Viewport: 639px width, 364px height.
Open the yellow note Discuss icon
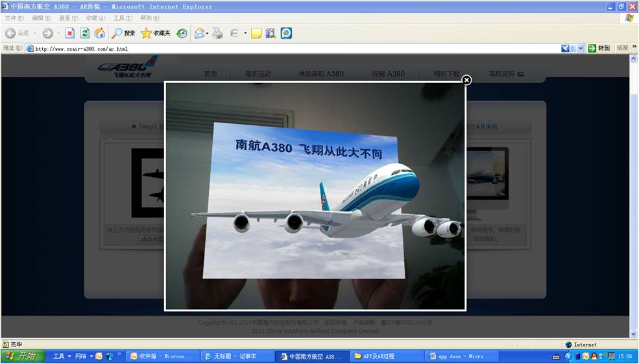tap(256, 34)
